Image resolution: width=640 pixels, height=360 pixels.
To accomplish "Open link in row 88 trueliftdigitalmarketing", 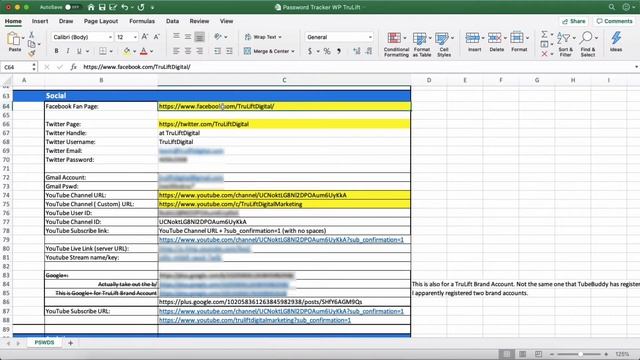I will coord(255,320).
